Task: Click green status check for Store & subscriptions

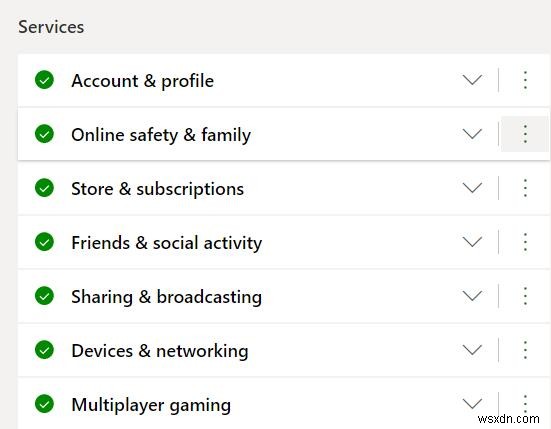Action: tap(44, 188)
